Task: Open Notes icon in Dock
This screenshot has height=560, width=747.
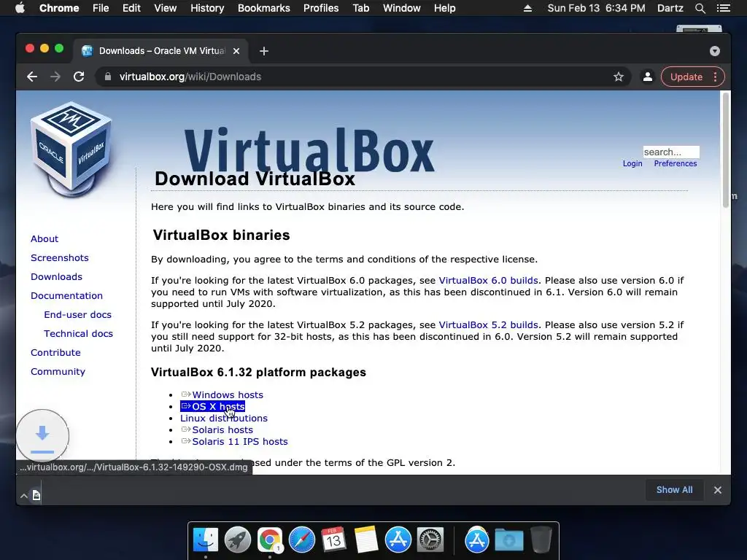Action: point(366,540)
